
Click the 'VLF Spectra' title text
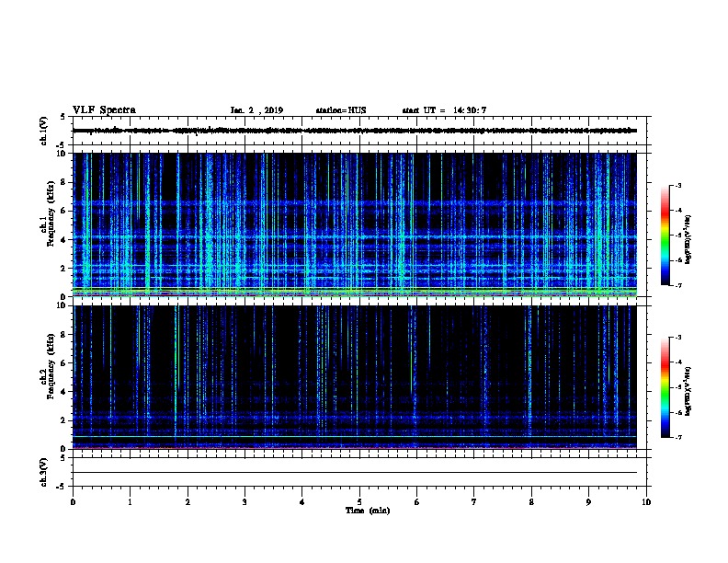pos(104,110)
